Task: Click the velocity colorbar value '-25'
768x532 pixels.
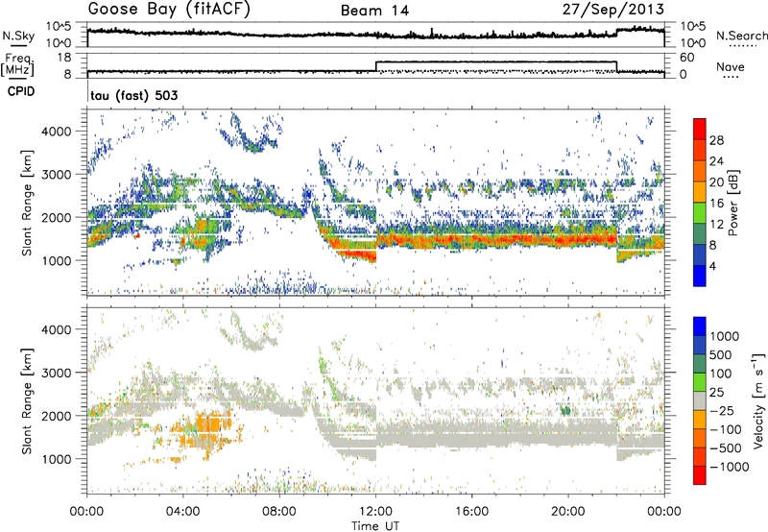Action: point(720,410)
